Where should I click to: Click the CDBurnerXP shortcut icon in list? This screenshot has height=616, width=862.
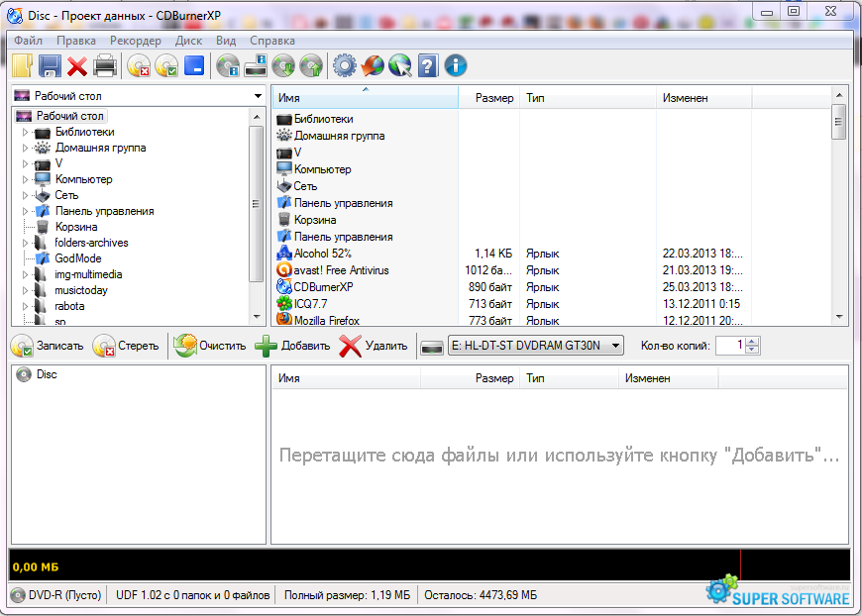(284, 286)
